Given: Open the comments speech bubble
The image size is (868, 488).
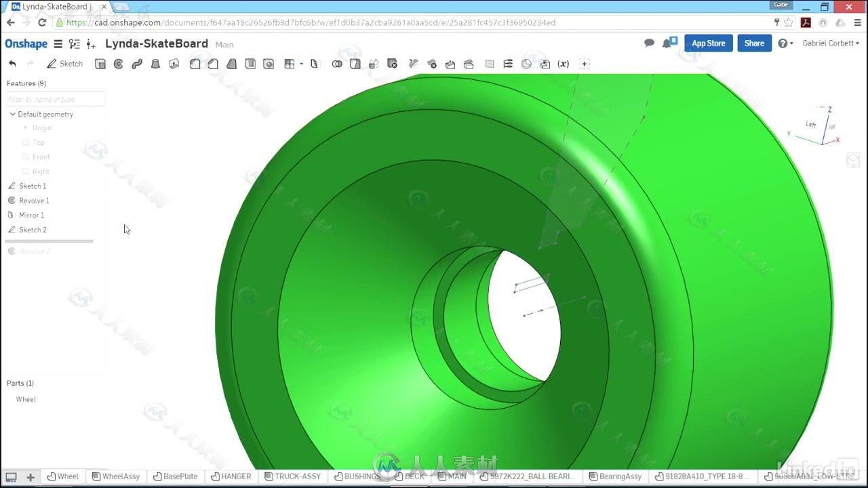Looking at the screenshot, I should (x=649, y=43).
